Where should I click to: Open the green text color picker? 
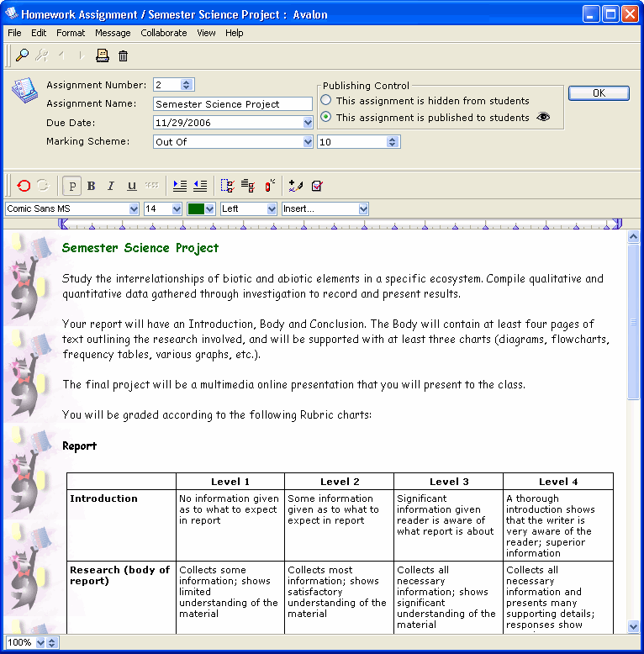click(x=210, y=208)
